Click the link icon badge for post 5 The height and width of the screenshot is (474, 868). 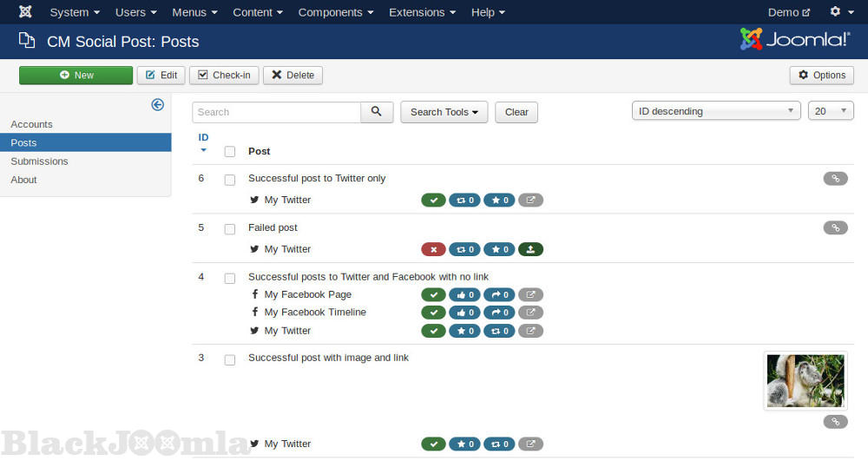coord(835,228)
